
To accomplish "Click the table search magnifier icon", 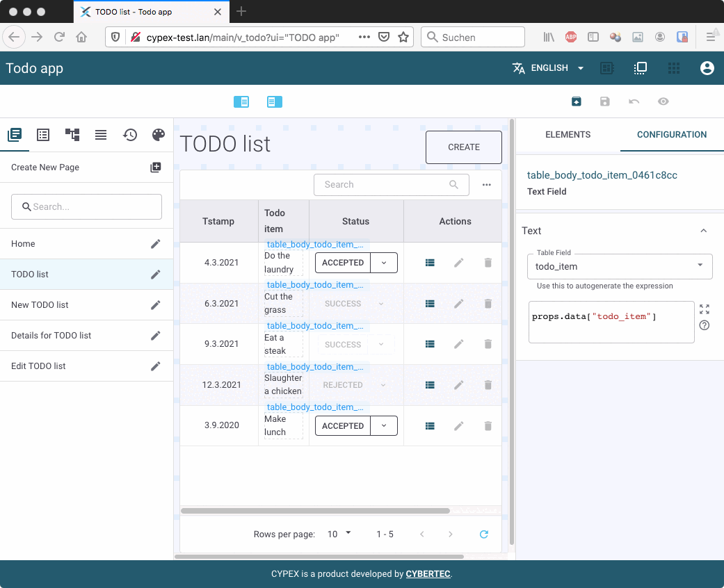I will (x=454, y=185).
